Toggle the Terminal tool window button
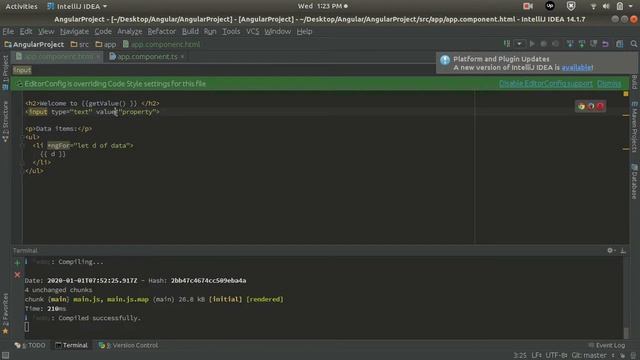Screen dimensions: 640x360 71,345
